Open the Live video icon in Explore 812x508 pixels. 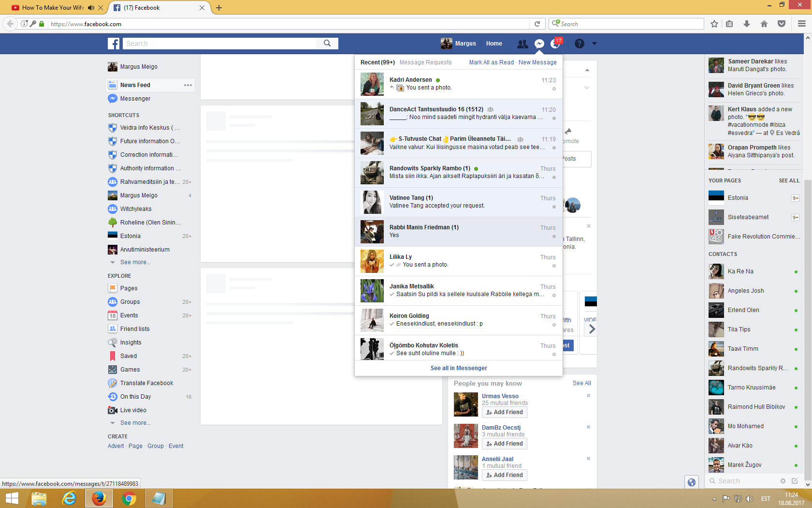pos(113,410)
